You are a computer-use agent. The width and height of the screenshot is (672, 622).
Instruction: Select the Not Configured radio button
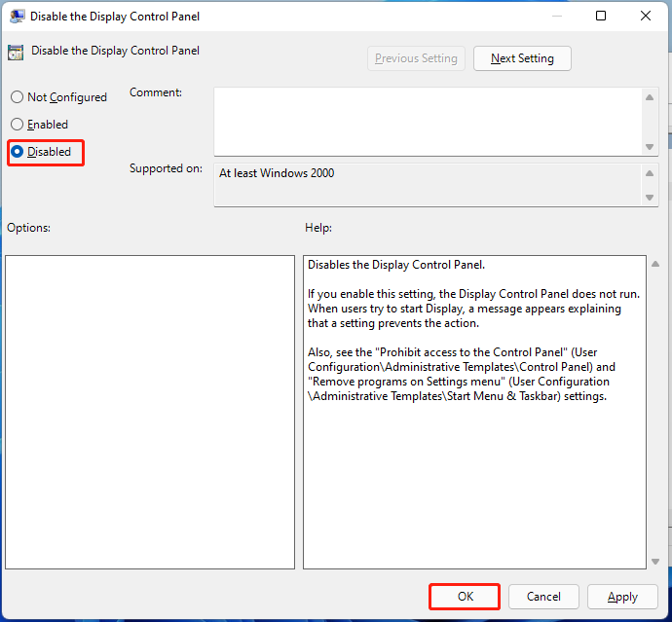tap(17, 97)
